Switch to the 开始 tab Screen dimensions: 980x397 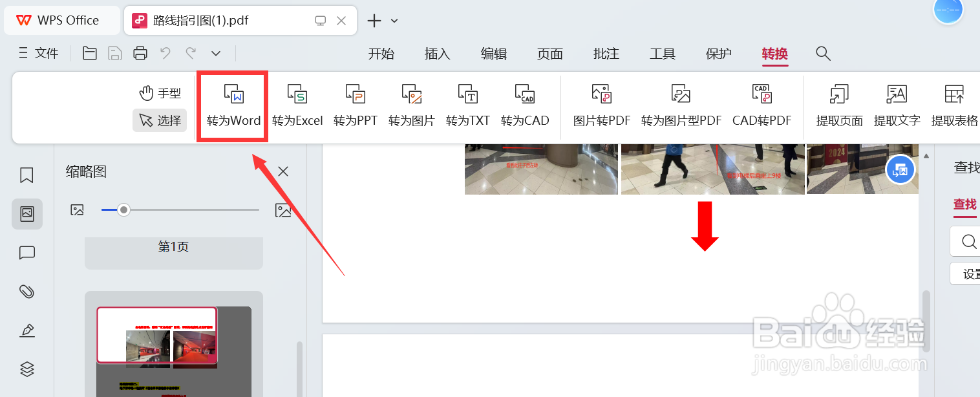381,54
